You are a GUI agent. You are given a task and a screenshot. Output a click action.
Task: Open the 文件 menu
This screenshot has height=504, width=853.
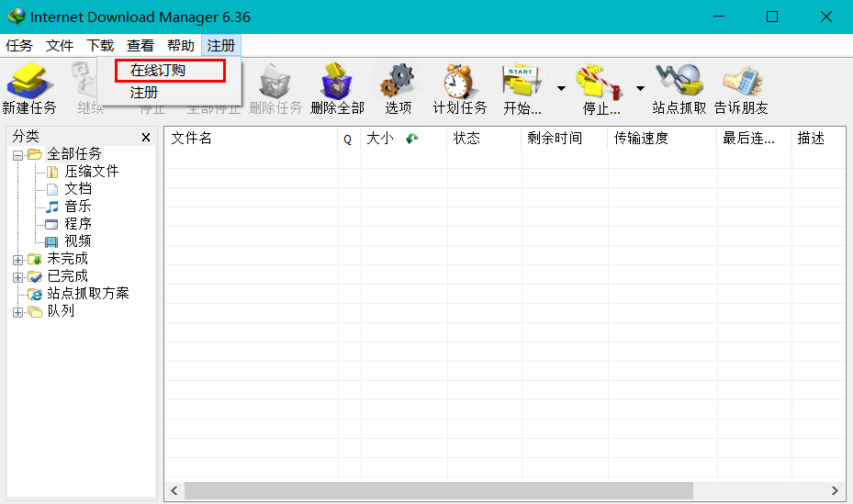(x=60, y=46)
